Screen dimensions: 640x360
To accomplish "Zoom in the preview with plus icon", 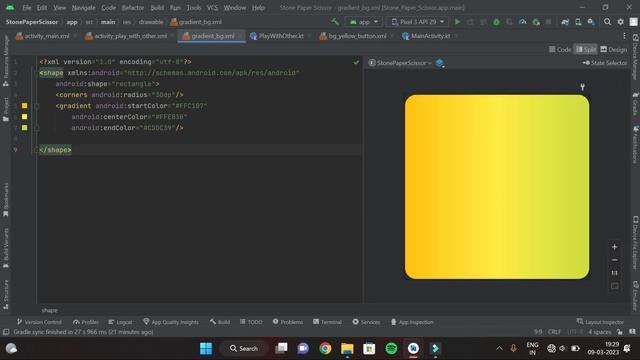I will [x=614, y=247].
